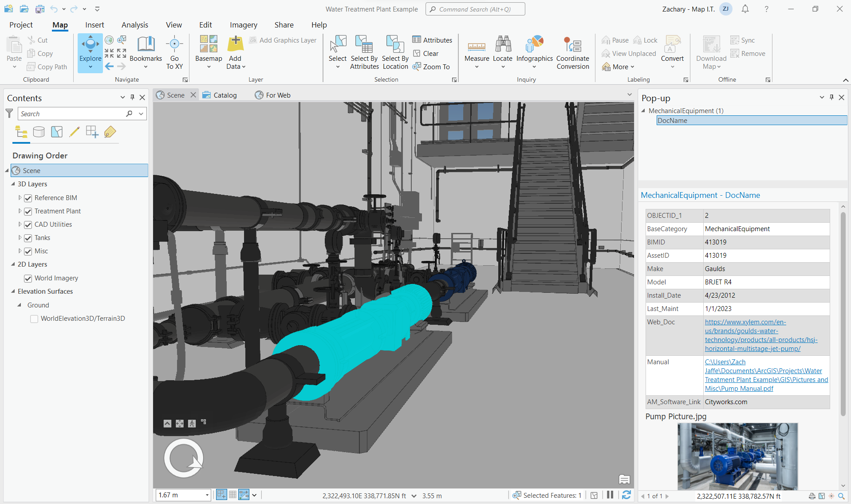Viewport: 851px width, 504px height.
Task: Open the Go To XY tool
Action: pyautogui.click(x=174, y=52)
